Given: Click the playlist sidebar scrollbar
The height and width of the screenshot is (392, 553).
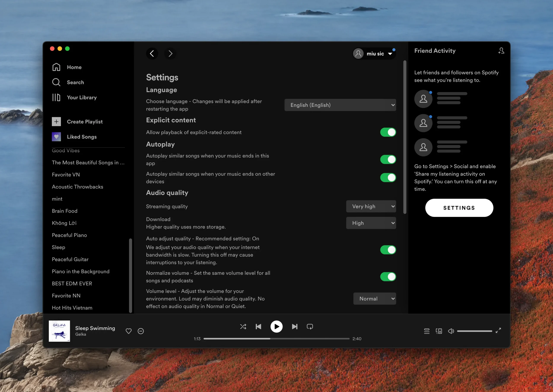Looking at the screenshot, I should 130,276.
